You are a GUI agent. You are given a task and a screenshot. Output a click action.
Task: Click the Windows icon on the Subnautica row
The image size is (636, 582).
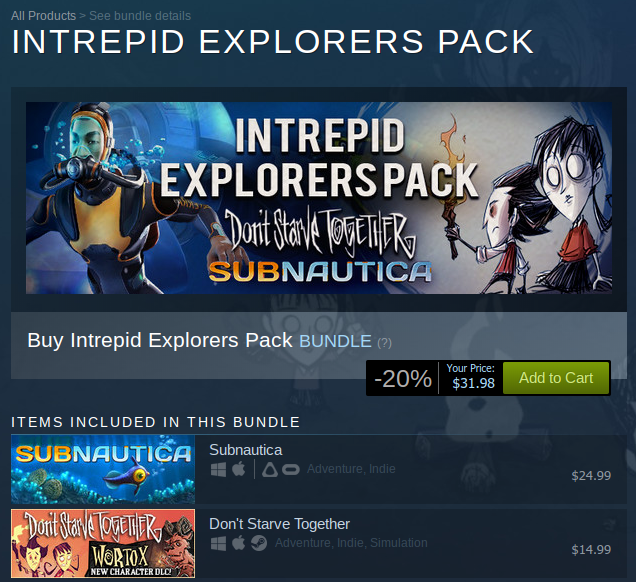218,470
